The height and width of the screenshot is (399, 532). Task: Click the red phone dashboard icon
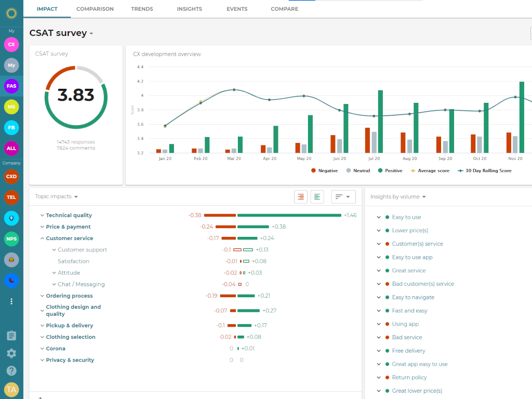11,281
